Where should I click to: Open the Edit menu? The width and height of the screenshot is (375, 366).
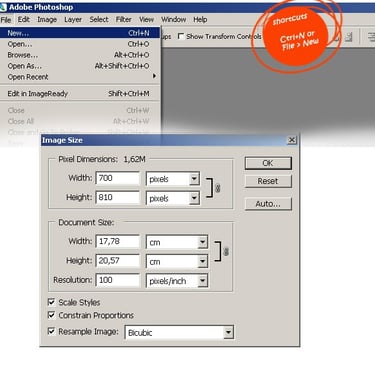click(x=24, y=20)
